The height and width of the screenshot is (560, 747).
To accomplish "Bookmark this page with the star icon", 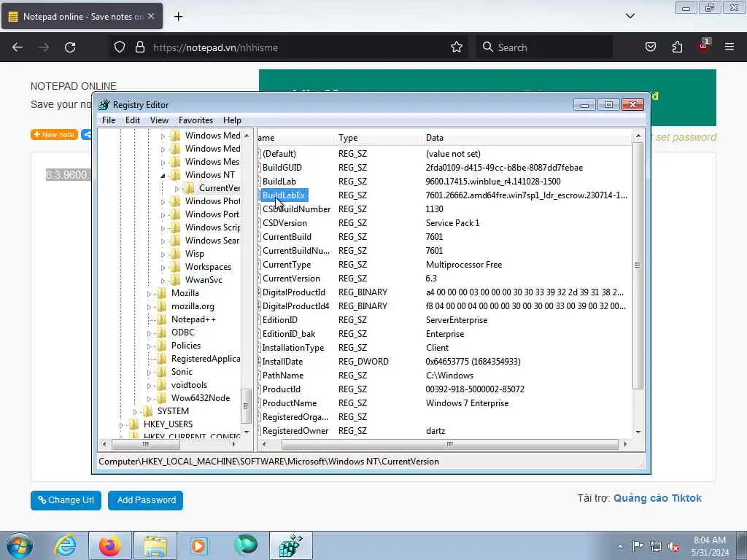I will (457, 47).
